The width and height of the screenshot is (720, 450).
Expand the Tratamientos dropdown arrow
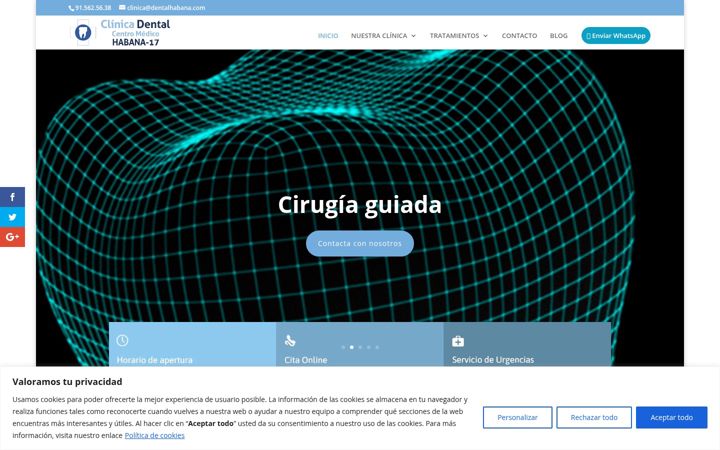[485, 36]
